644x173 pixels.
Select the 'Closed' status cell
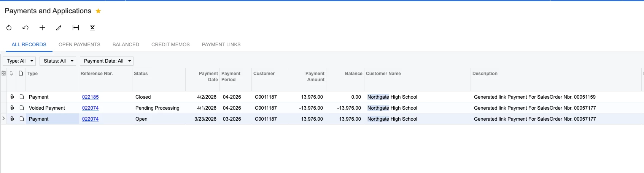(x=159, y=97)
